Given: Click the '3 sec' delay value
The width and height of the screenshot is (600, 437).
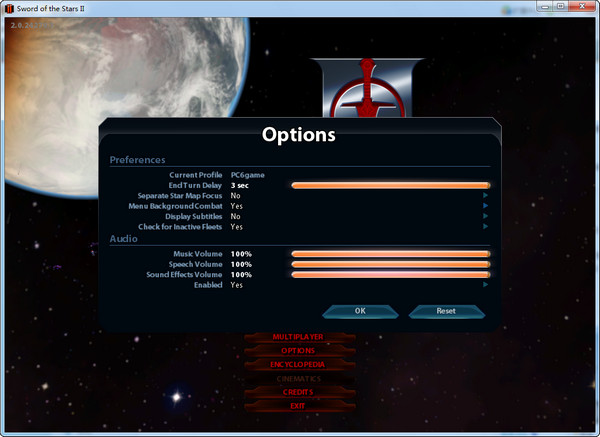Looking at the screenshot, I should tap(240, 186).
